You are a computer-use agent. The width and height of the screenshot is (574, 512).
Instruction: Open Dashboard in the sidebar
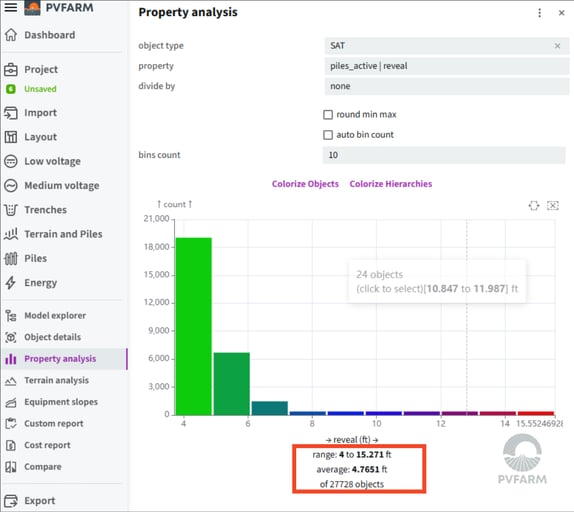click(50, 35)
